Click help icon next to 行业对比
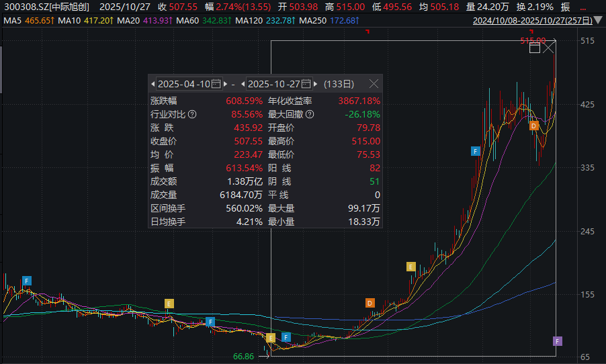Viewport: 606px width, 364px height. 193,114
